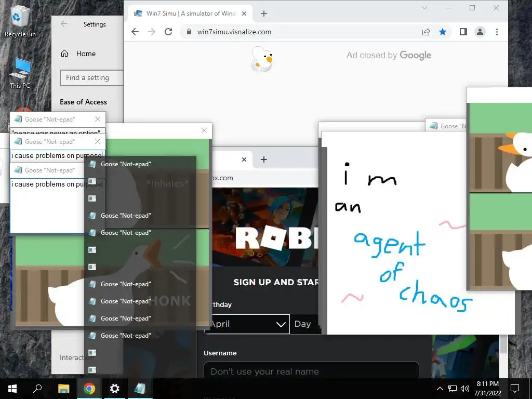532x399 pixels.
Task: Switch to the Win7 Simu Chrome tab
Action: tap(190, 14)
